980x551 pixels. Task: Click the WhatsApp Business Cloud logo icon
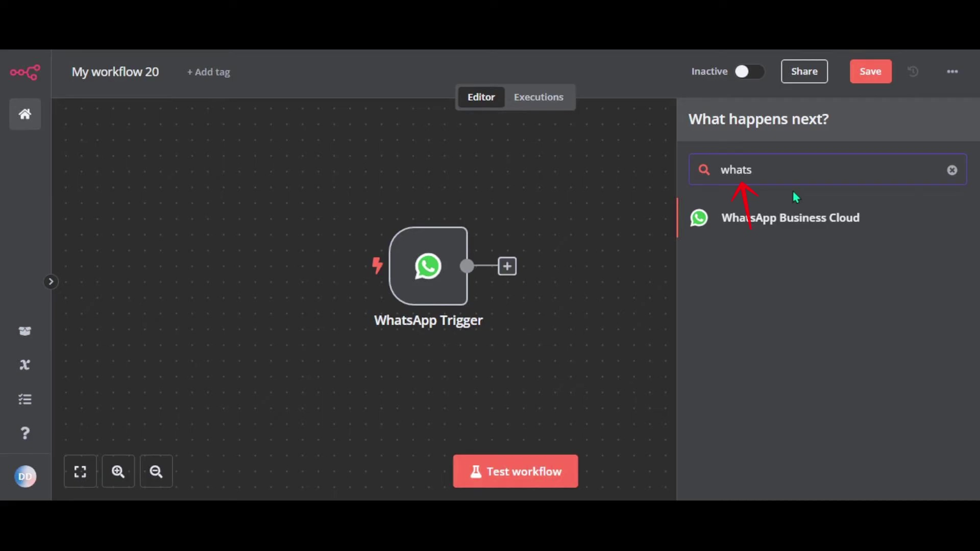[x=699, y=218]
